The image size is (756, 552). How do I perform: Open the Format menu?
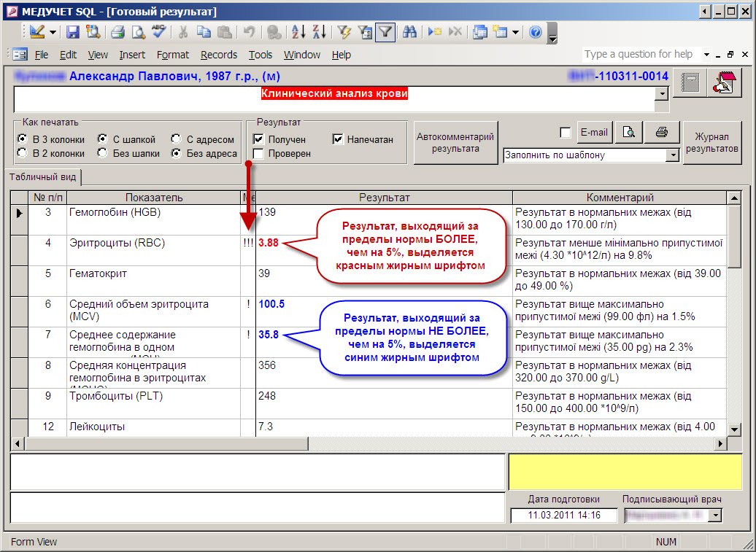[173, 55]
